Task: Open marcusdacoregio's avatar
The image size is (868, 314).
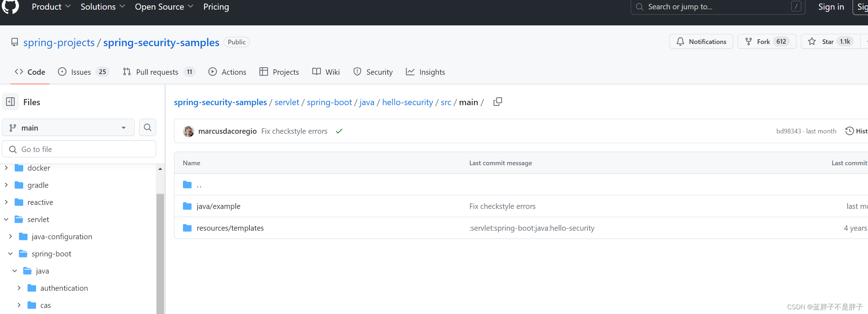Action: [189, 131]
